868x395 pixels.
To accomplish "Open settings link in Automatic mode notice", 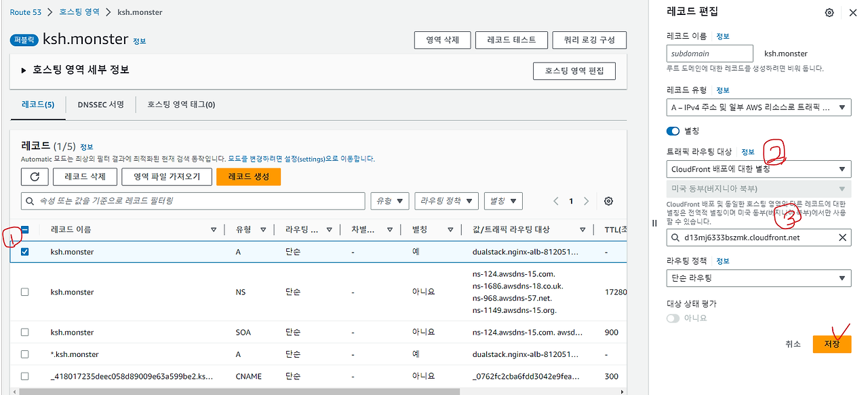I will [301, 159].
